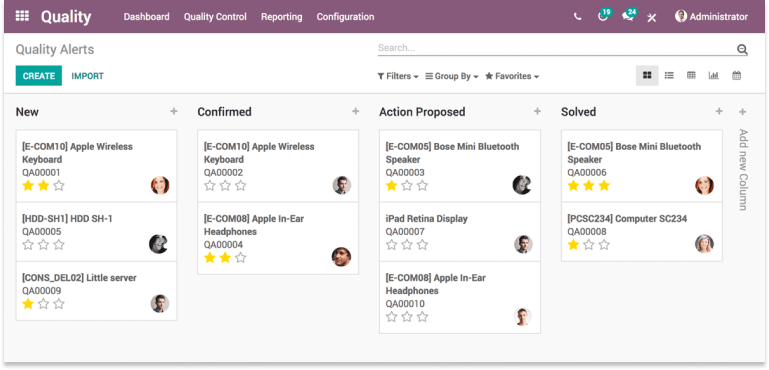Toggle first star on QA00002 card
769x370 pixels.
(210, 185)
